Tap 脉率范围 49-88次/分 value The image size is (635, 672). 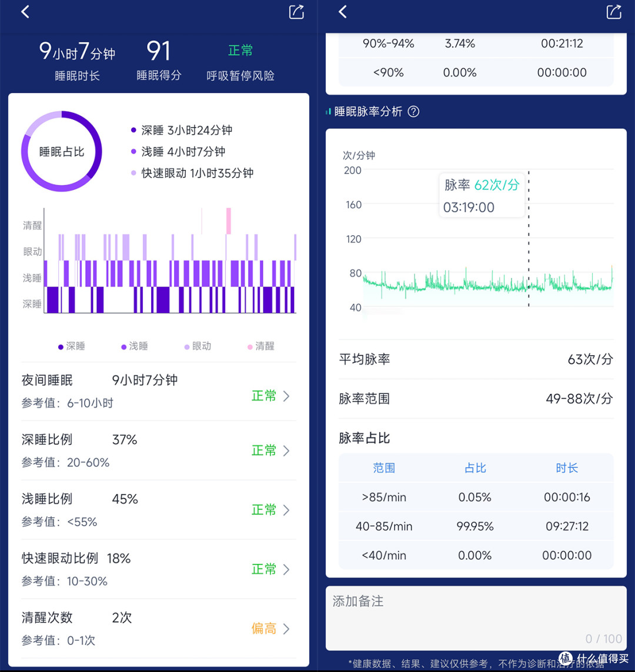tap(579, 399)
